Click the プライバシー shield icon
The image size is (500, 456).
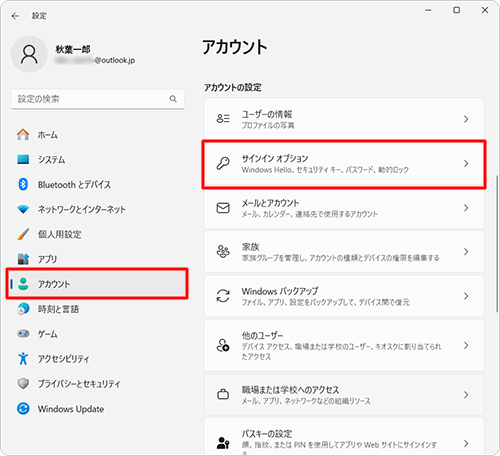23,383
